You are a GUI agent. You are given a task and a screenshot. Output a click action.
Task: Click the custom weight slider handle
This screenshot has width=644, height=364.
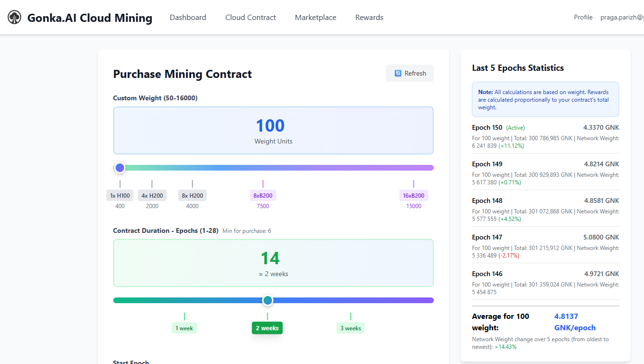[120, 168]
